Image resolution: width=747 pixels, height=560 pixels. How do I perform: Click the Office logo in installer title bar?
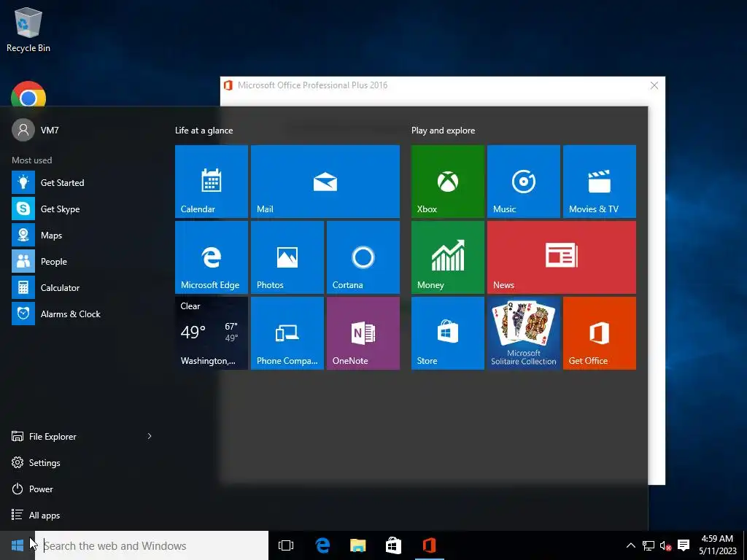(x=228, y=85)
